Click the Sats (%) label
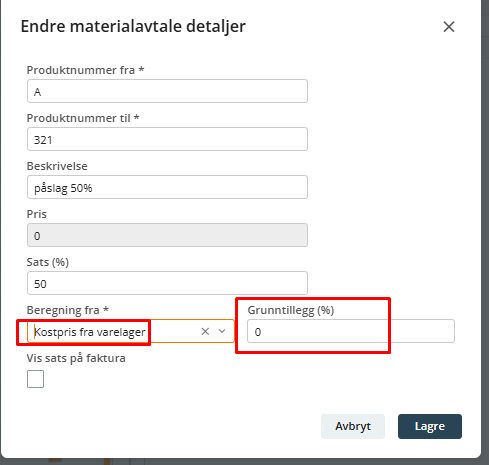The height and width of the screenshot is (465, 489). click(48, 262)
